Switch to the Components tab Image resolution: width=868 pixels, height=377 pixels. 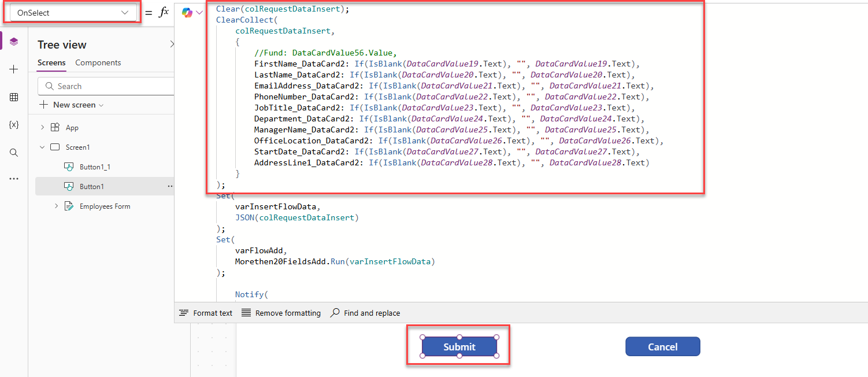(x=98, y=62)
